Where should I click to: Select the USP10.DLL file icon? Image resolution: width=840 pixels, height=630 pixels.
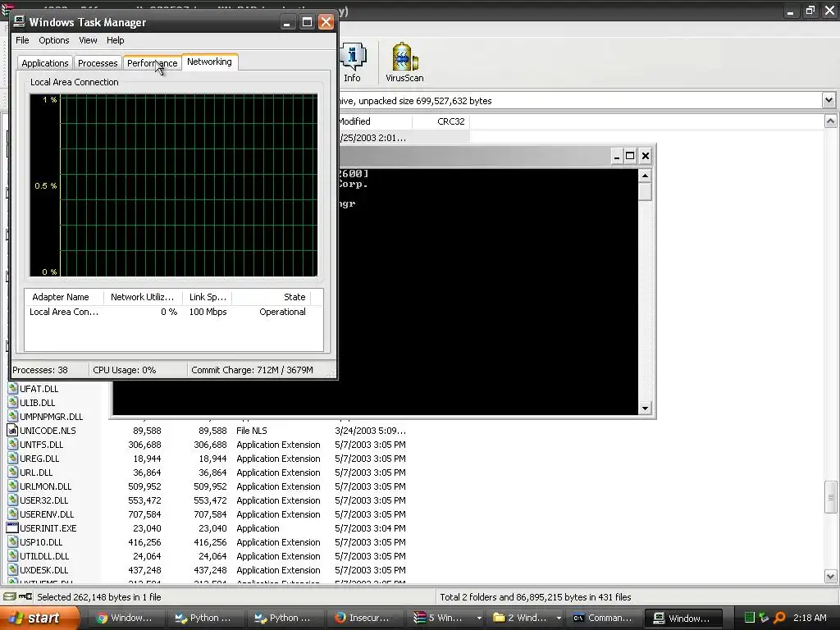13,541
